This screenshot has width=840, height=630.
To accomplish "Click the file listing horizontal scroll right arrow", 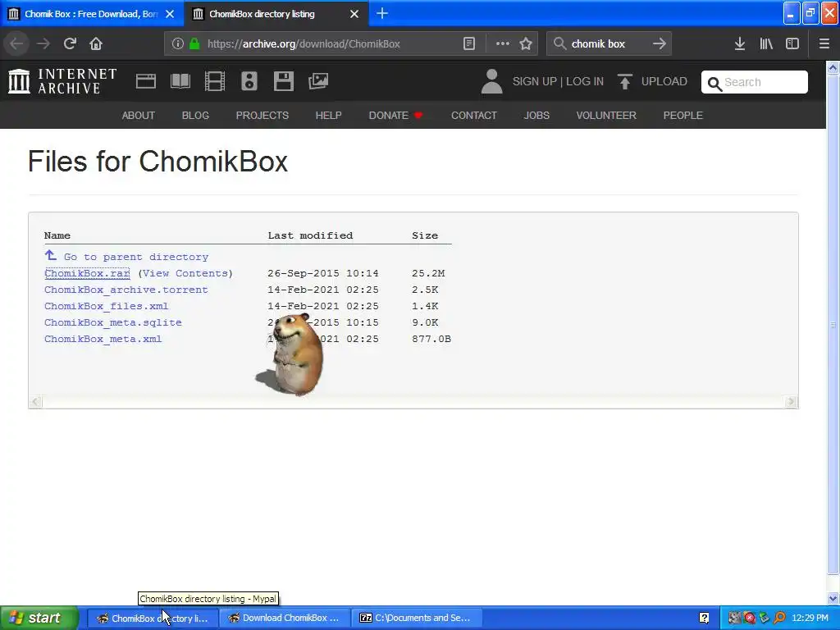I will (791, 402).
